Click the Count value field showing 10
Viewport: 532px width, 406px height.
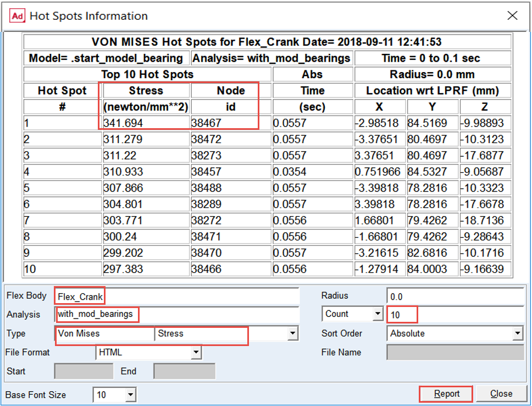coord(455,314)
